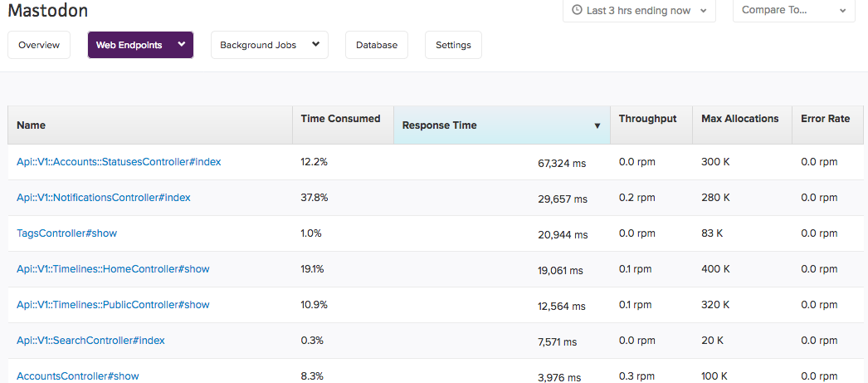Click StatusesController row's 0.0 rpm error rate

[819, 162]
